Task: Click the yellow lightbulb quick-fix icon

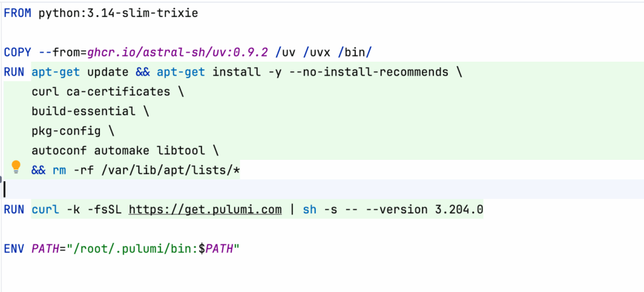Action: point(16,167)
